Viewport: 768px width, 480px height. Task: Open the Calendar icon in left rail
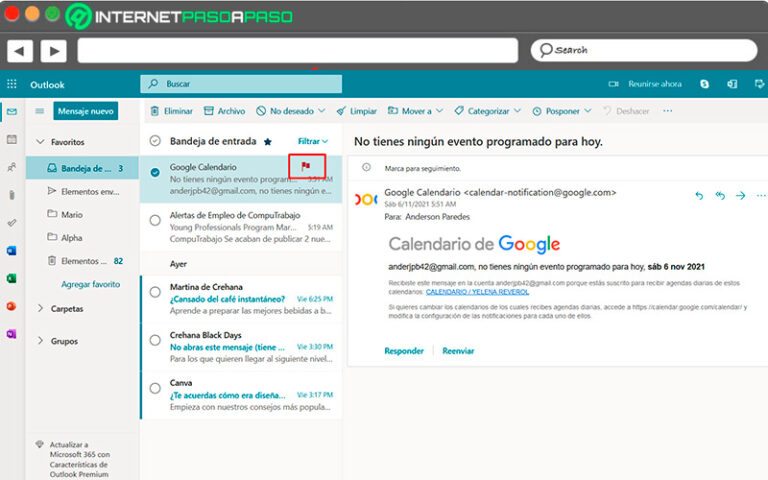point(12,140)
